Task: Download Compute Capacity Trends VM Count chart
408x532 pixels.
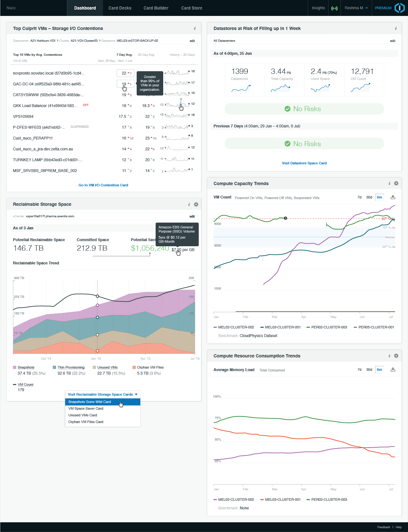Action: [x=393, y=197]
